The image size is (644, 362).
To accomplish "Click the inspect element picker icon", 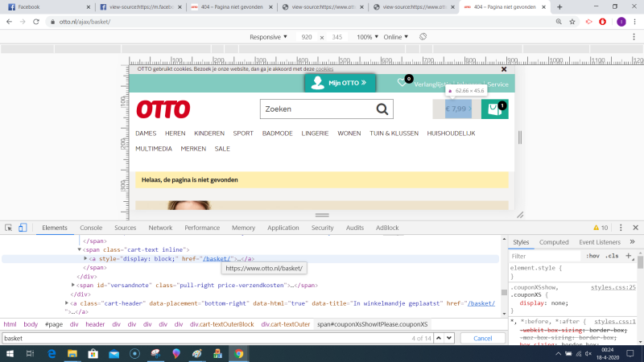I will pyautogui.click(x=8, y=228).
